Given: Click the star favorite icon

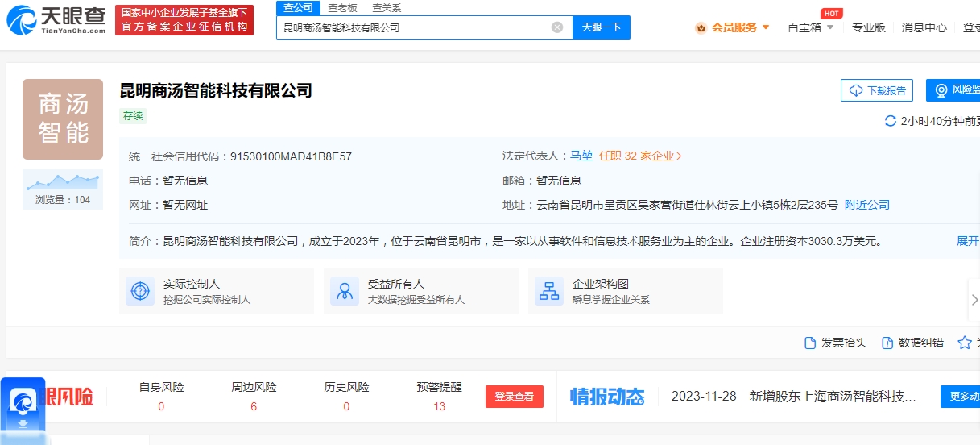Looking at the screenshot, I should [965, 343].
